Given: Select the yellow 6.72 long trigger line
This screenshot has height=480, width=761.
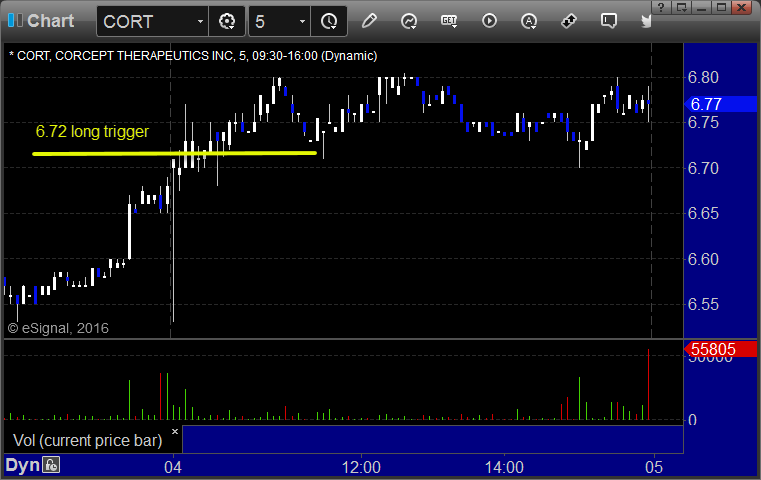Looking at the screenshot, I should pos(175,153).
